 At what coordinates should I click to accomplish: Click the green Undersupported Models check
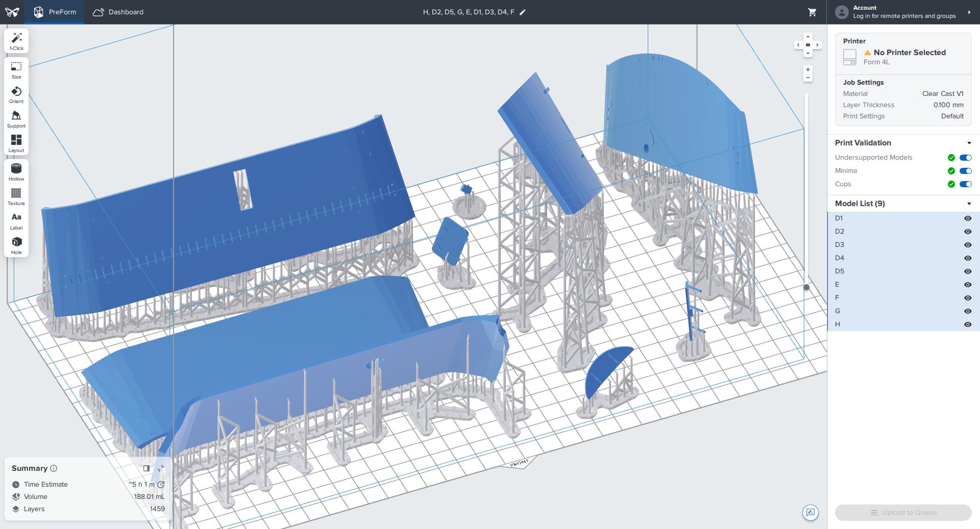pyautogui.click(x=951, y=158)
